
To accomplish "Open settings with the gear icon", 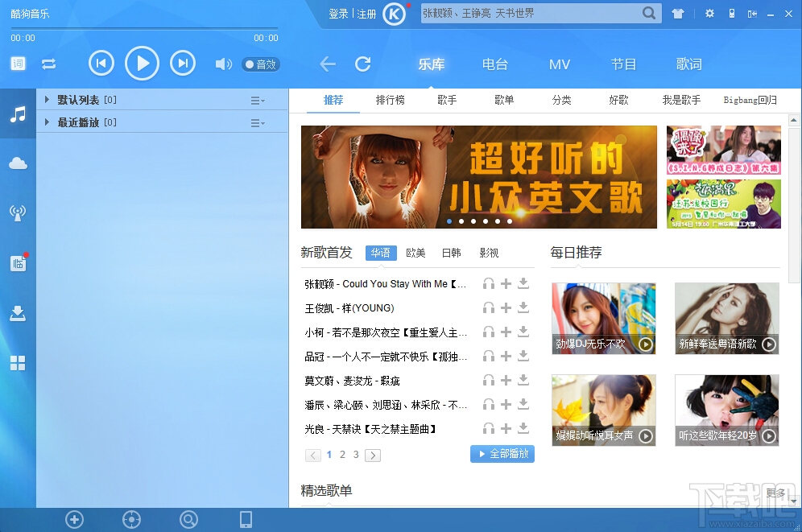I will [x=709, y=13].
